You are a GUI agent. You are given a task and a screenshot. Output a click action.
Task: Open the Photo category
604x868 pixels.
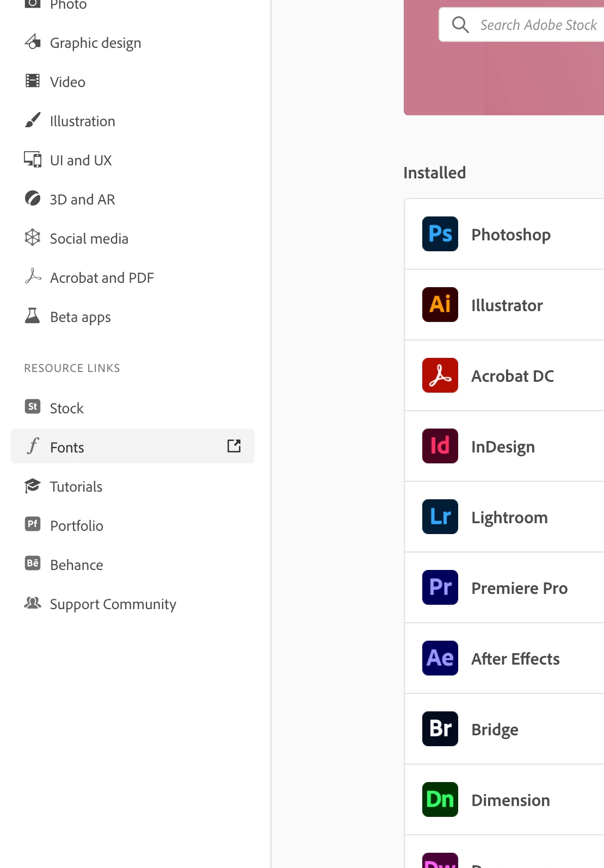tap(133, 4)
